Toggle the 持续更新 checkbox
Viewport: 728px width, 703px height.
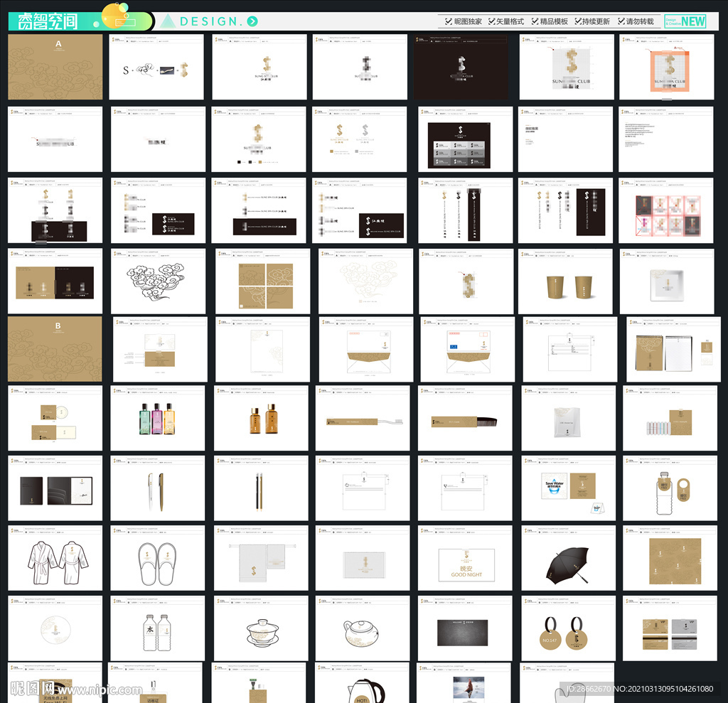click(578, 21)
